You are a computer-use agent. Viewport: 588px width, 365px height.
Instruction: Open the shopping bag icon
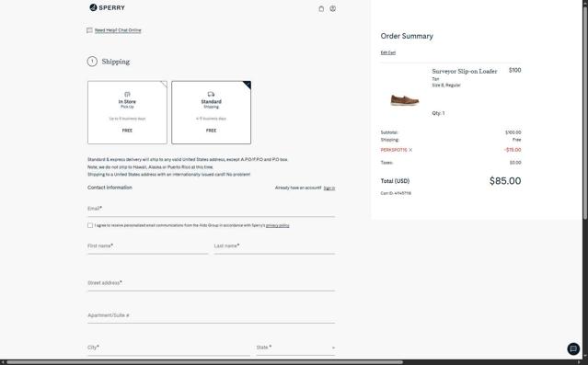tap(321, 8)
